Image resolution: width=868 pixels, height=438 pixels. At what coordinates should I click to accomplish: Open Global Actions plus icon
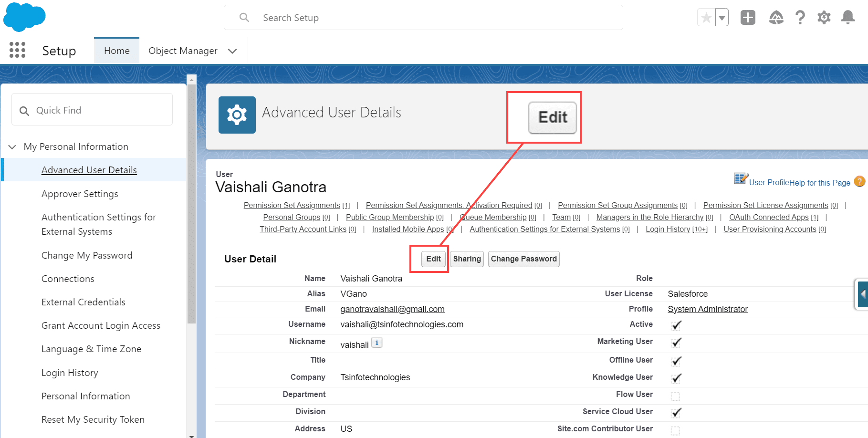(x=748, y=18)
